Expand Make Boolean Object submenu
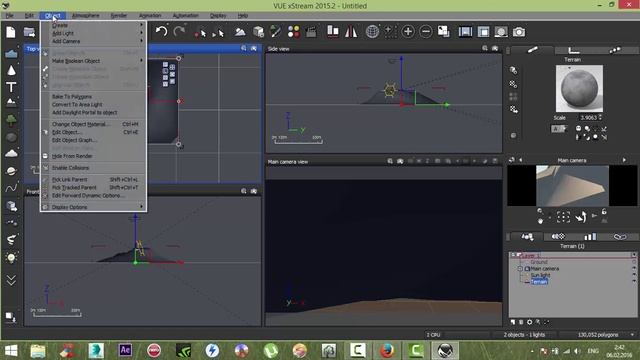Viewport: 640px width, 360px height. click(x=93, y=61)
